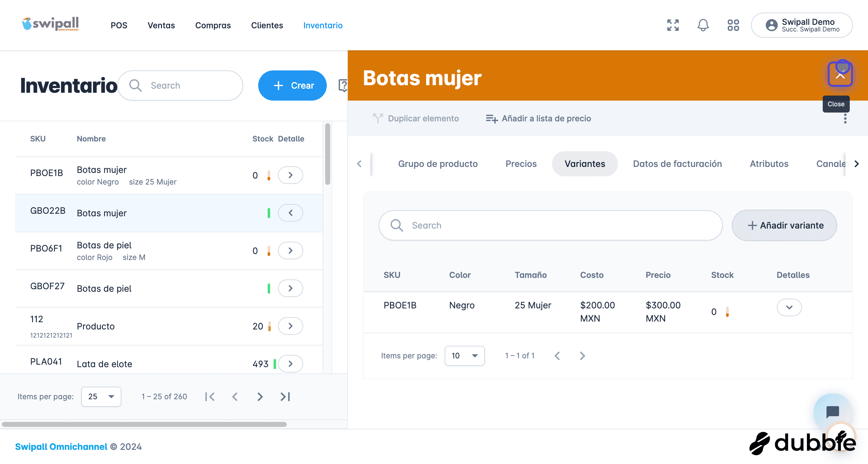
Task: Click the inventory list vertical scrollbar
Action: [x=327, y=154]
